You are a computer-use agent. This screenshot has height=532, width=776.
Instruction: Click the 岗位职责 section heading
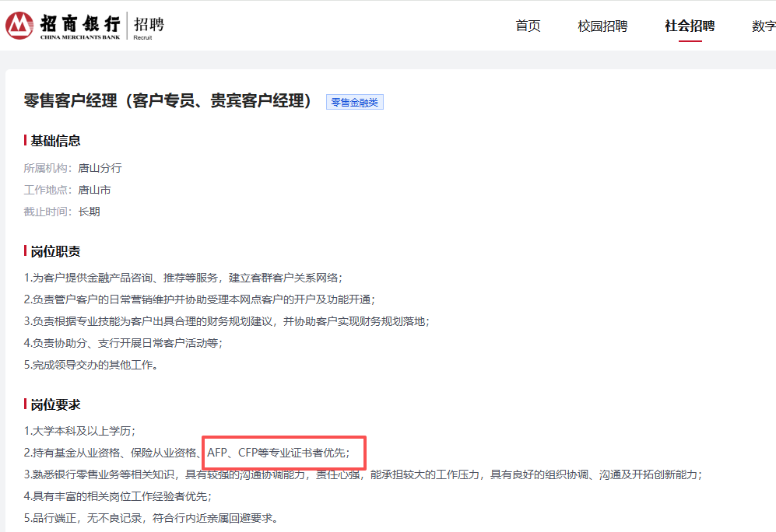click(x=55, y=251)
